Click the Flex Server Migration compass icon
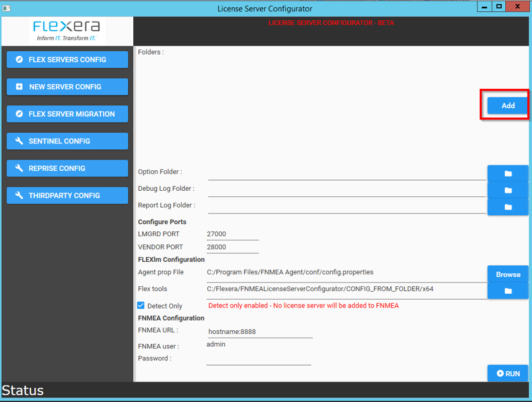Image resolution: width=532 pixels, height=402 pixels. point(19,114)
